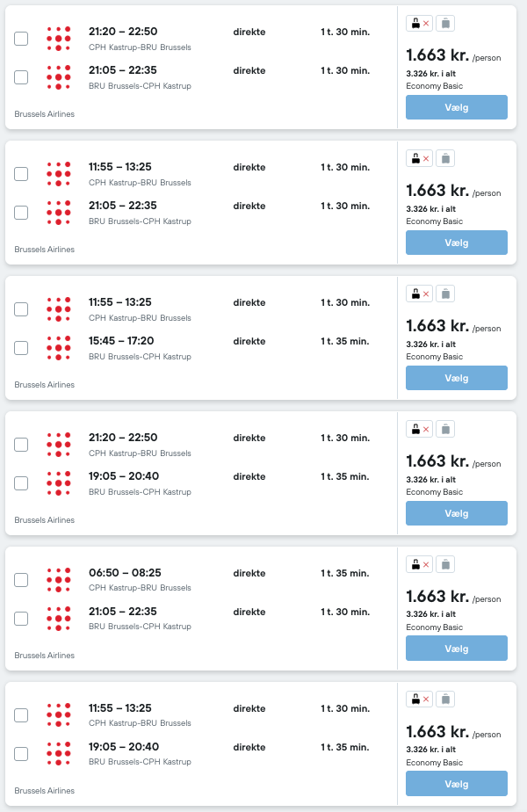Click no-personal-item icon on fourth flight card
Screen dimensions: 527x812
pyautogui.click(x=419, y=430)
